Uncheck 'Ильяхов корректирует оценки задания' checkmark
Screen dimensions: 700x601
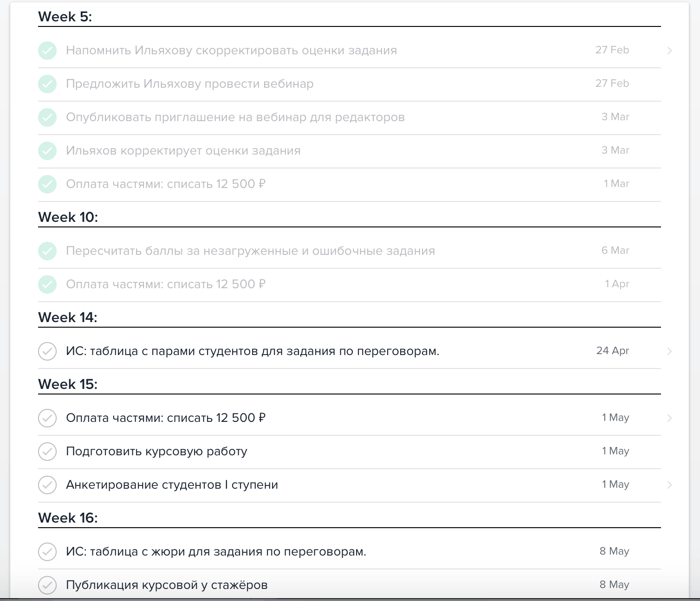tap(47, 151)
